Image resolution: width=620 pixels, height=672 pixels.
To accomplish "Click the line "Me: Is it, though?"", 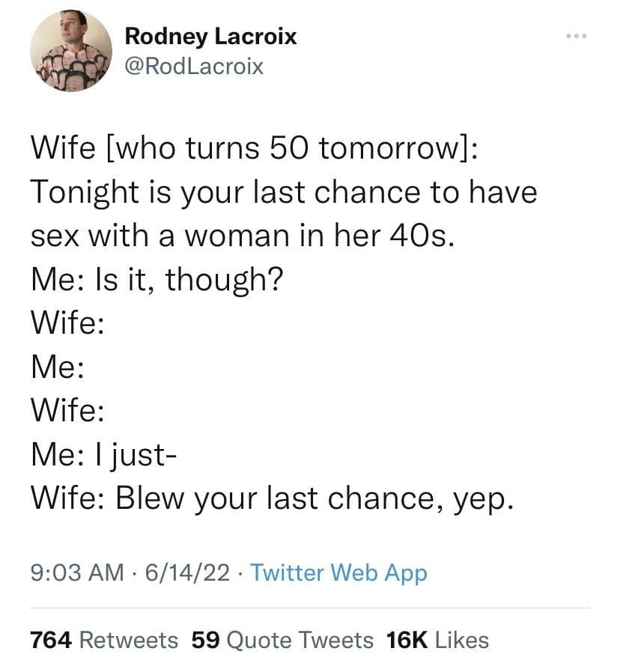I will pos(156,280).
